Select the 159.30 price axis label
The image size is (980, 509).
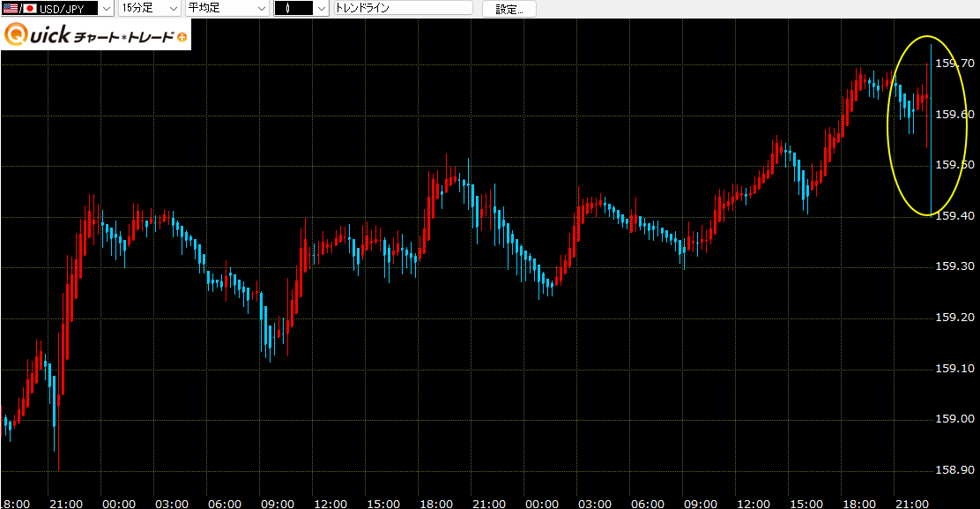pyautogui.click(x=954, y=266)
